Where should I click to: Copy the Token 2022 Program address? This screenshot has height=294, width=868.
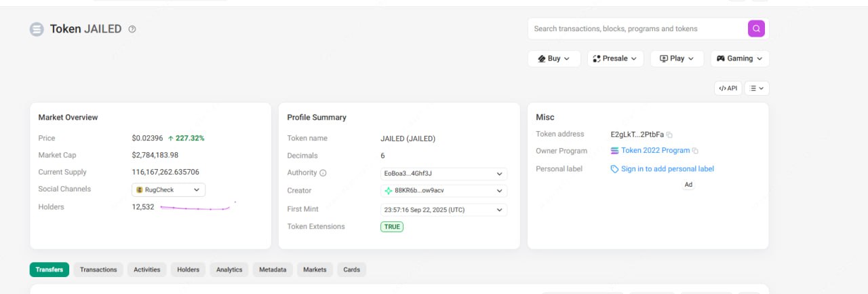click(695, 151)
